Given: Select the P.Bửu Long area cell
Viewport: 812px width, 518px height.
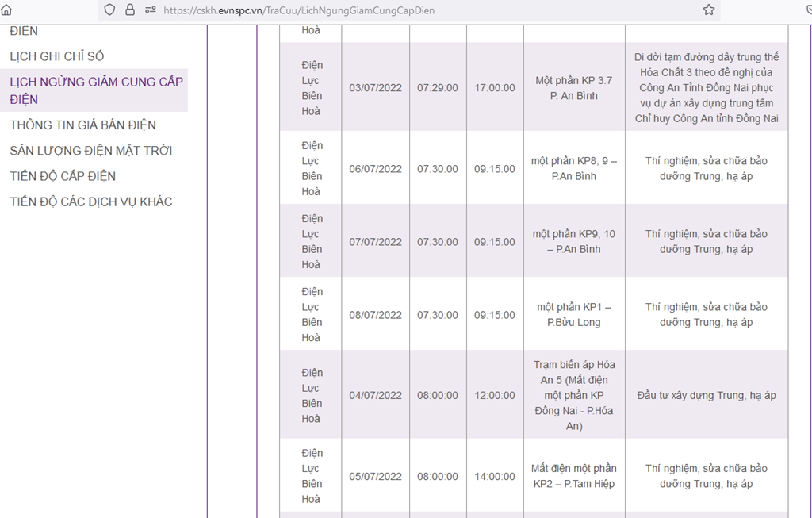Looking at the screenshot, I should pyautogui.click(x=574, y=314).
